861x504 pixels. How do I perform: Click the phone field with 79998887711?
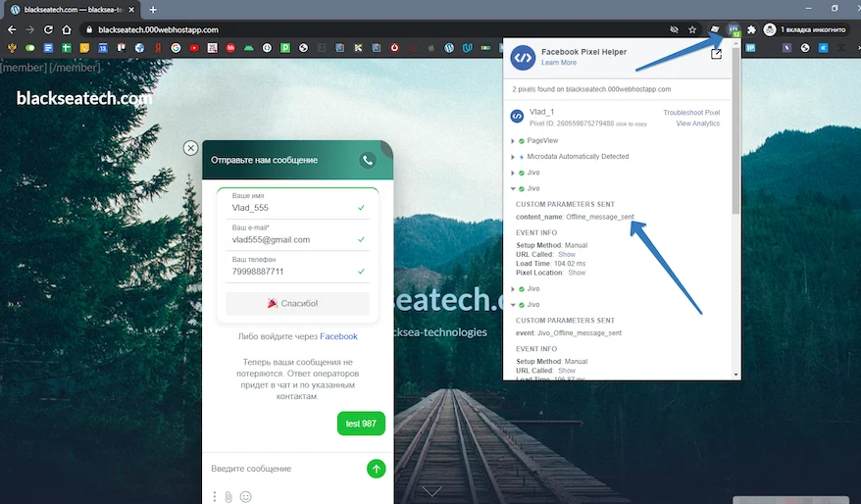click(x=297, y=268)
